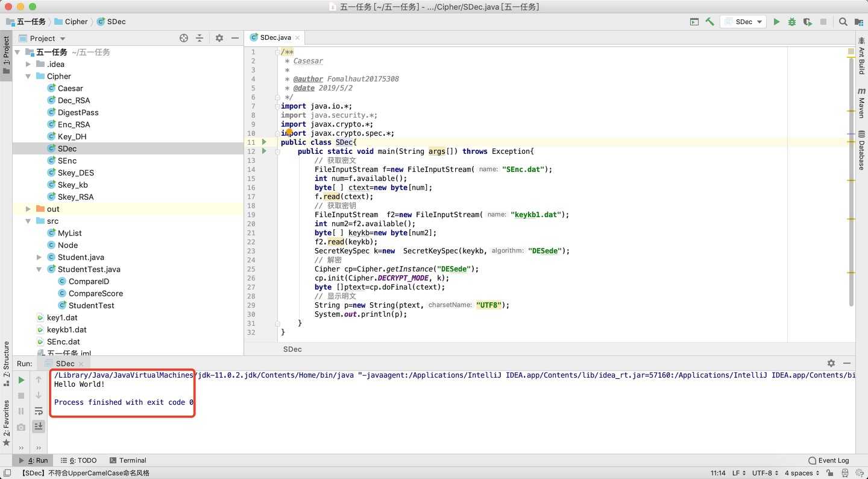Screen dimensions: 868x479
Task: Hide the Project panel with the minus icon
Action: 235,38
